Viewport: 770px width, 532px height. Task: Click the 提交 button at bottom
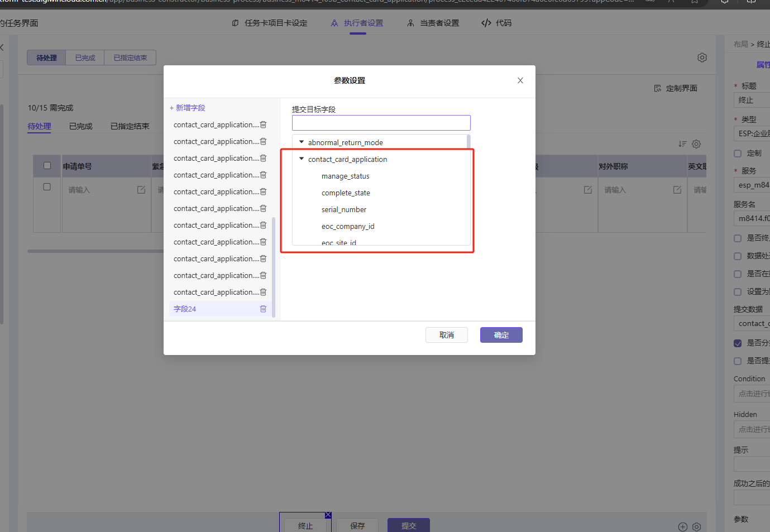(x=409, y=525)
